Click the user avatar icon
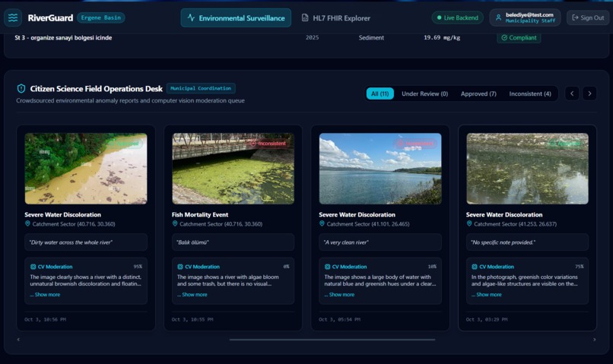Image resolution: width=613 pixels, height=364 pixels. [x=498, y=17]
